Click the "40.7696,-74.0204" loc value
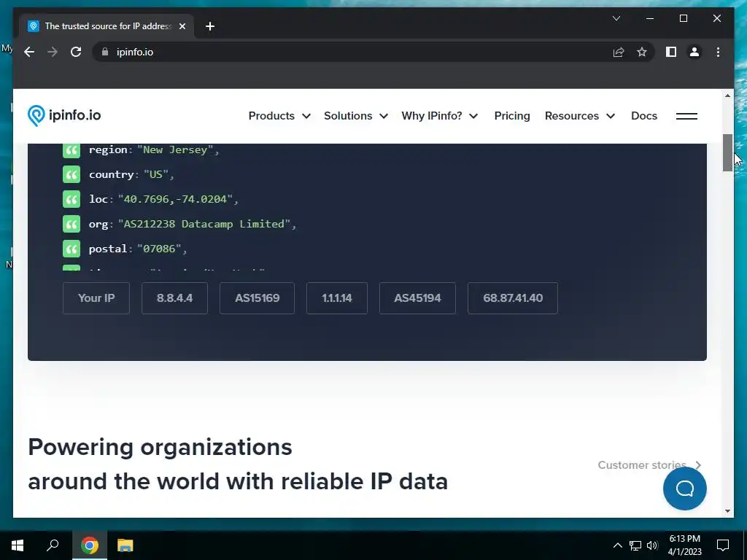The width and height of the screenshot is (747, 560). pos(175,199)
